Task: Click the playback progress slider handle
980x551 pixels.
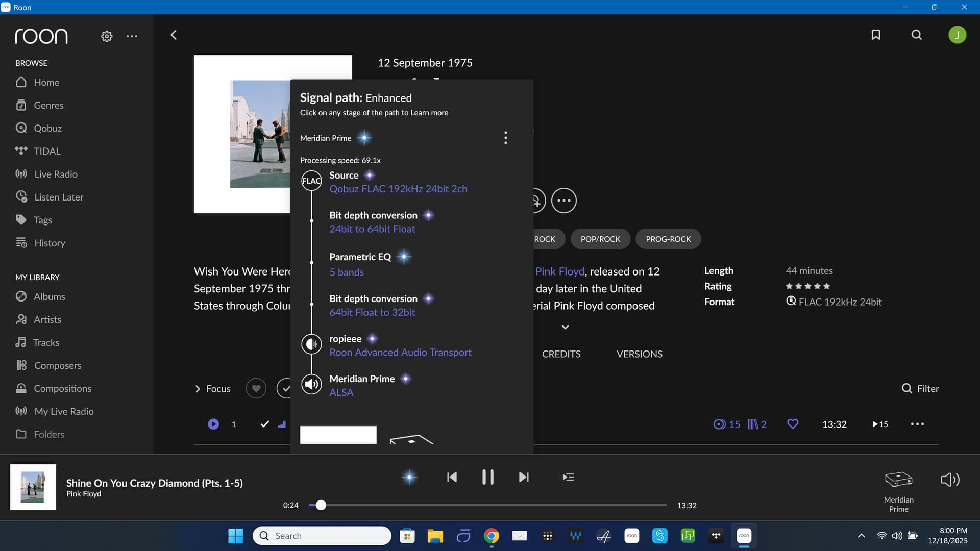Action: coord(321,505)
